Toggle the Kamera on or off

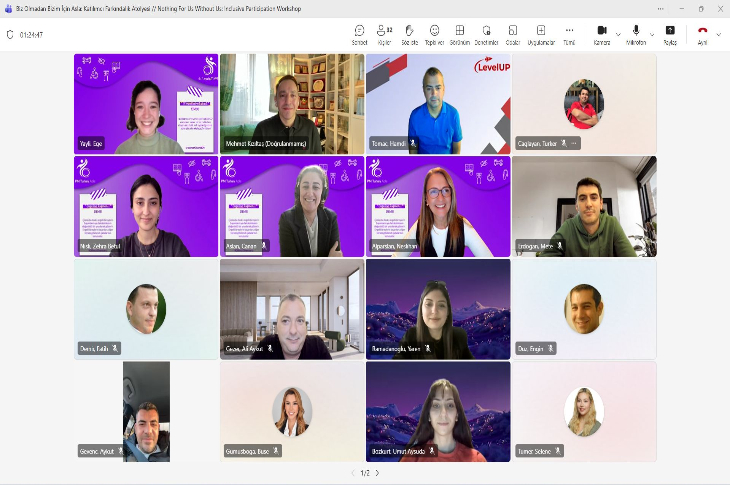click(x=602, y=34)
